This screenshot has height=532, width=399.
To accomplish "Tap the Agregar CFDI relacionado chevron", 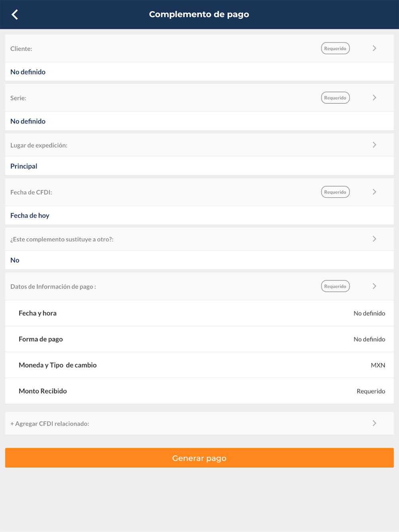I will pos(374,423).
